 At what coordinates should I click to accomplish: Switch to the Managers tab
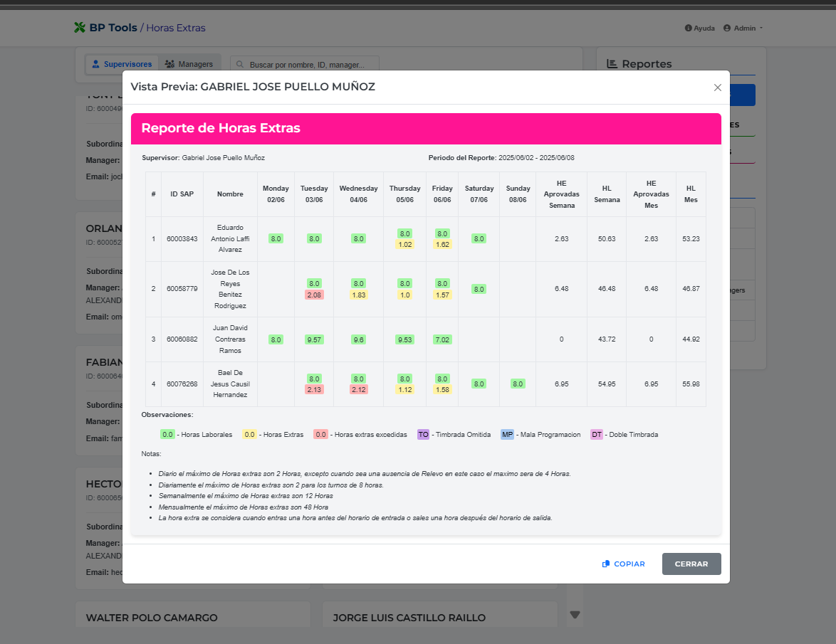(189, 63)
